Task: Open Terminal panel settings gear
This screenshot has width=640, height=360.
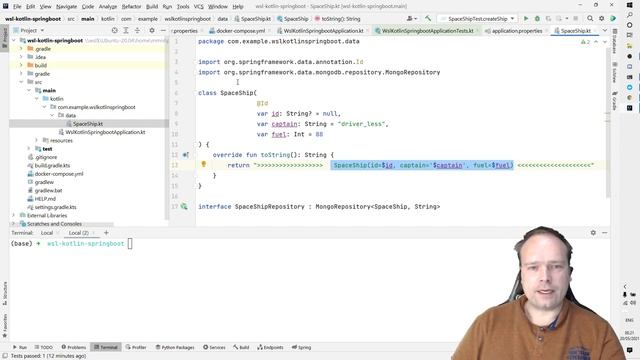Action: click(593, 233)
